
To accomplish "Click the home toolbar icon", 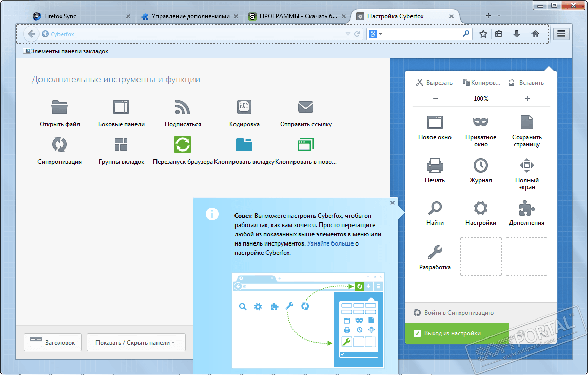I will tap(535, 34).
